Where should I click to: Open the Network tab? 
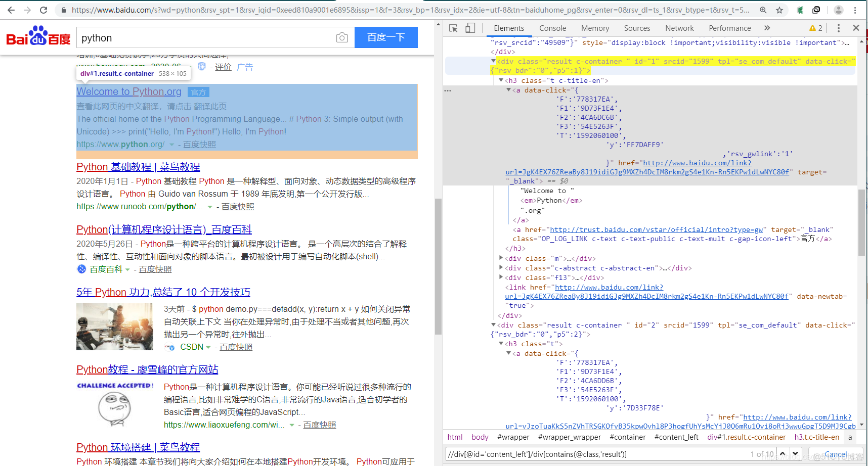click(x=679, y=28)
